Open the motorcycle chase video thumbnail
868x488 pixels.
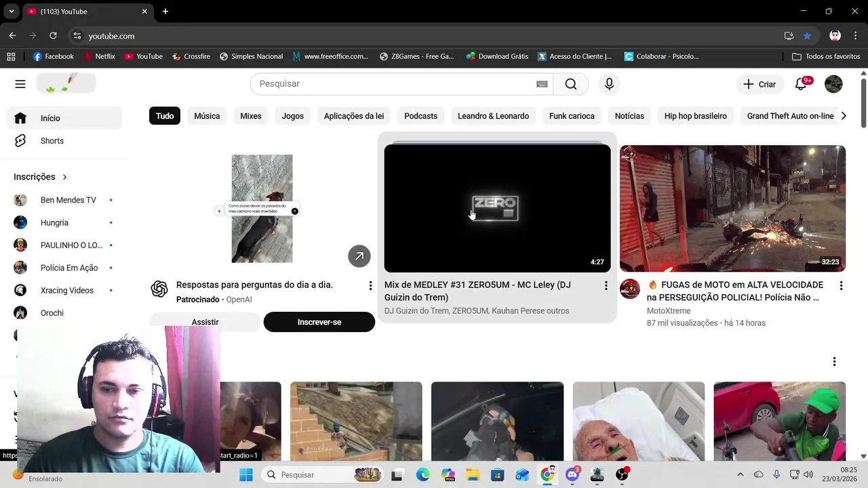tap(732, 209)
